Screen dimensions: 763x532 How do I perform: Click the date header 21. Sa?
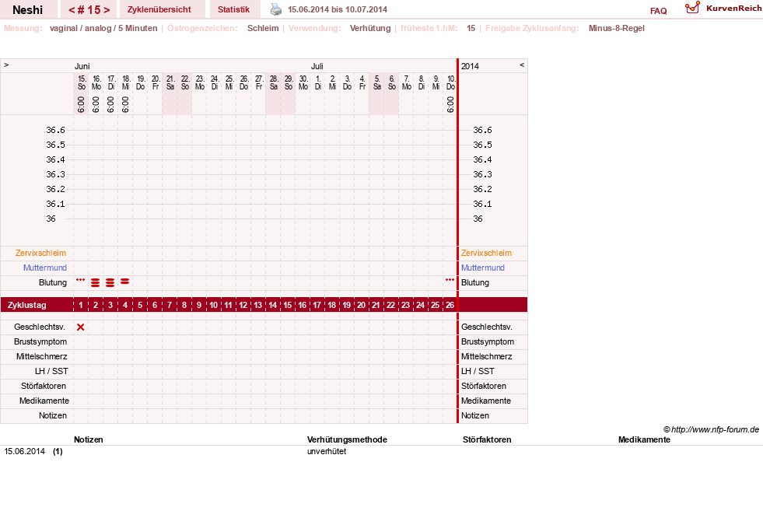[x=170, y=82]
